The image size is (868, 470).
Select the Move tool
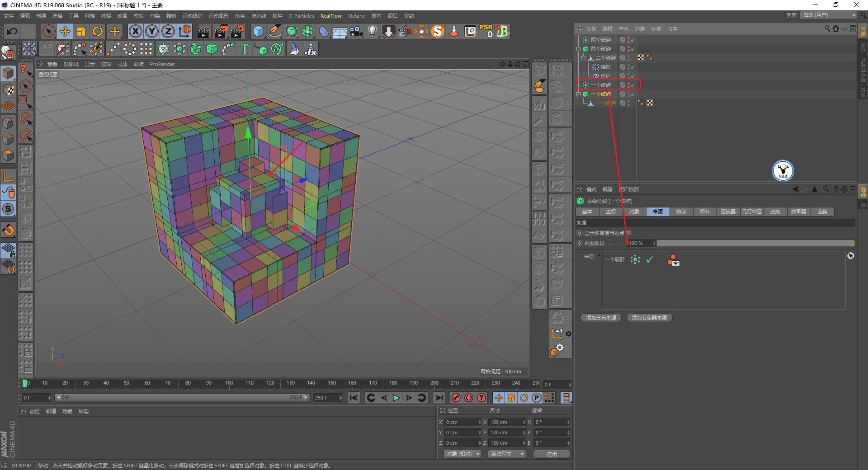pos(65,31)
